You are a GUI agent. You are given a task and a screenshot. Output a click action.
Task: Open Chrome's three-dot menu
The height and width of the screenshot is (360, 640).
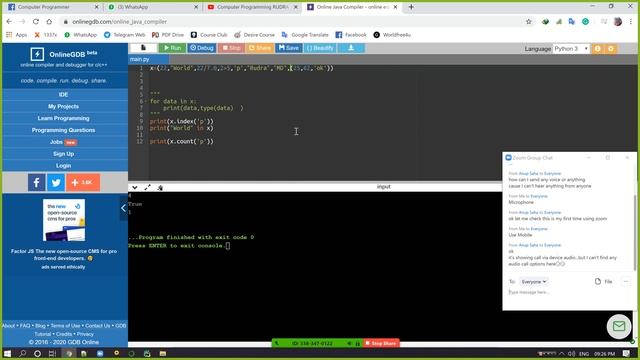pos(631,22)
